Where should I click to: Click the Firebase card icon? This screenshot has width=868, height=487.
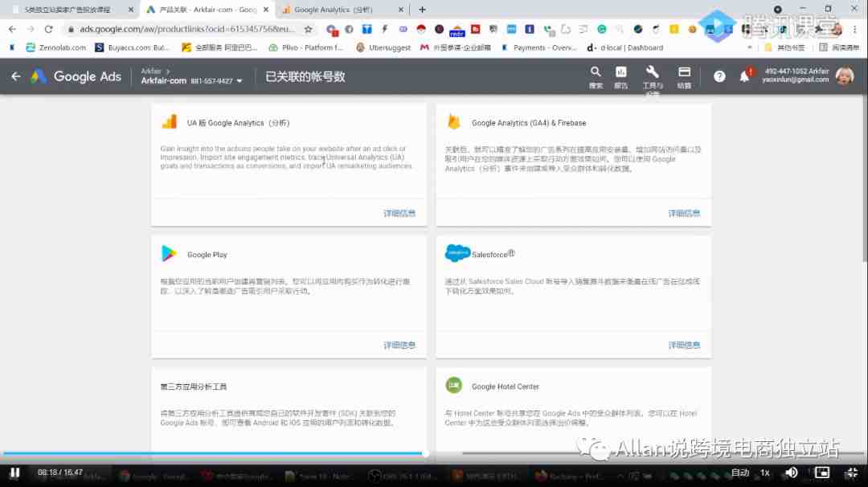pos(454,122)
